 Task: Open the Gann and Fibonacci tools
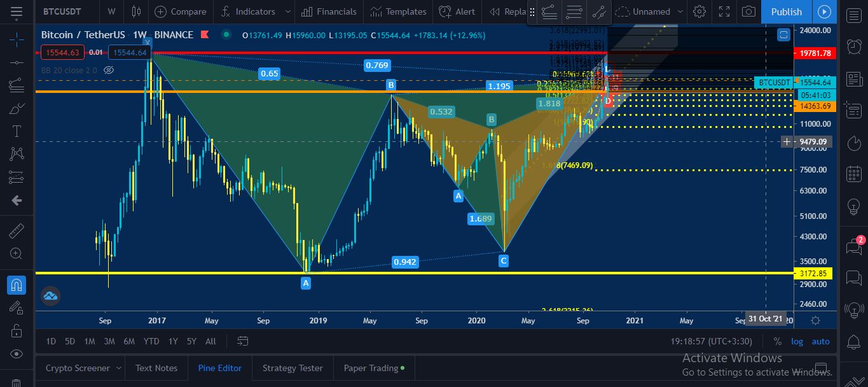(17, 85)
